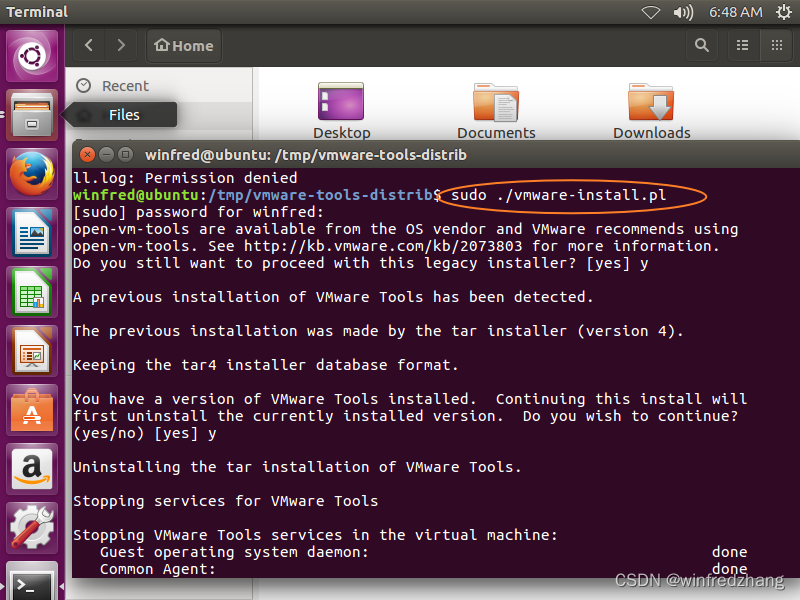The width and height of the screenshot is (800, 600).
Task: Click the Terminal icon in launcher
Action: pos(32,582)
